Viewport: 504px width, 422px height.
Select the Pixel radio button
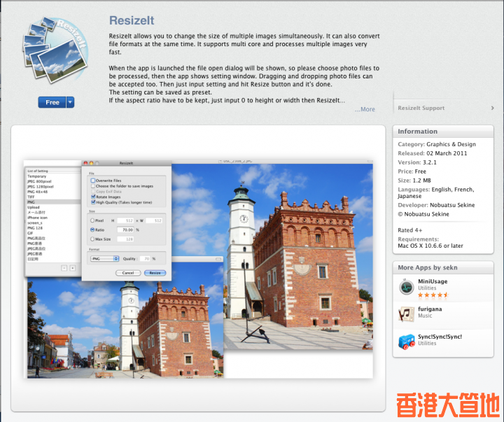coord(92,220)
